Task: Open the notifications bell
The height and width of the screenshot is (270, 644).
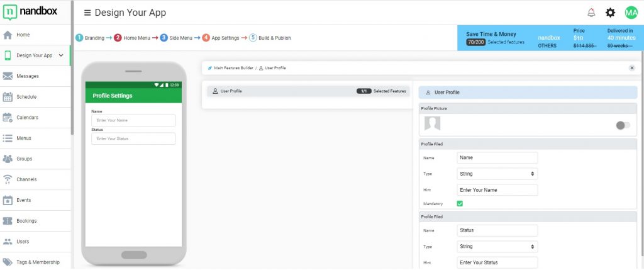Action: [x=591, y=13]
